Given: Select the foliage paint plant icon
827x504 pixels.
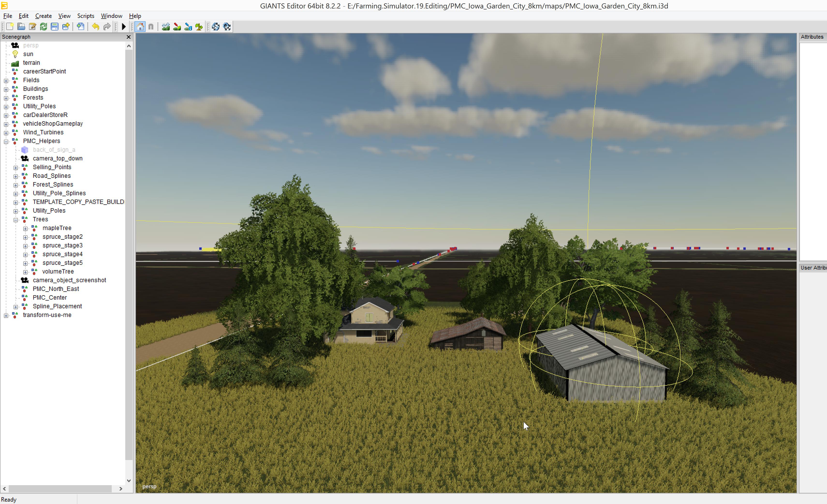Looking at the screenshot, I should click(199, 27).
